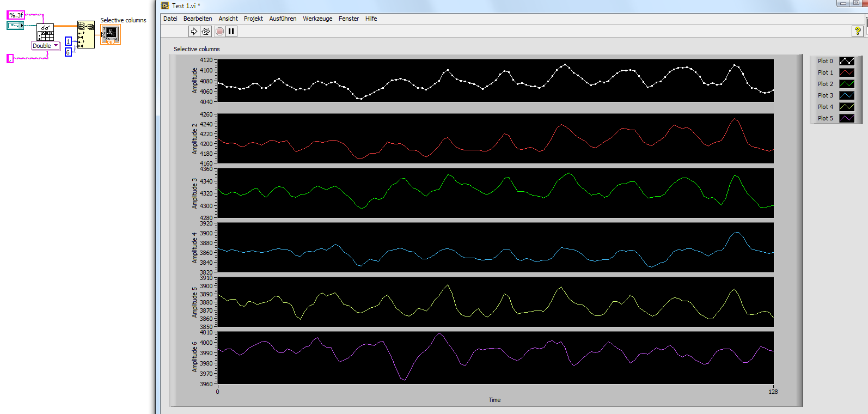The width and height of the screenshot is (868, 414).
Task: Select numeric constant 1
Action: click(68, 41)
